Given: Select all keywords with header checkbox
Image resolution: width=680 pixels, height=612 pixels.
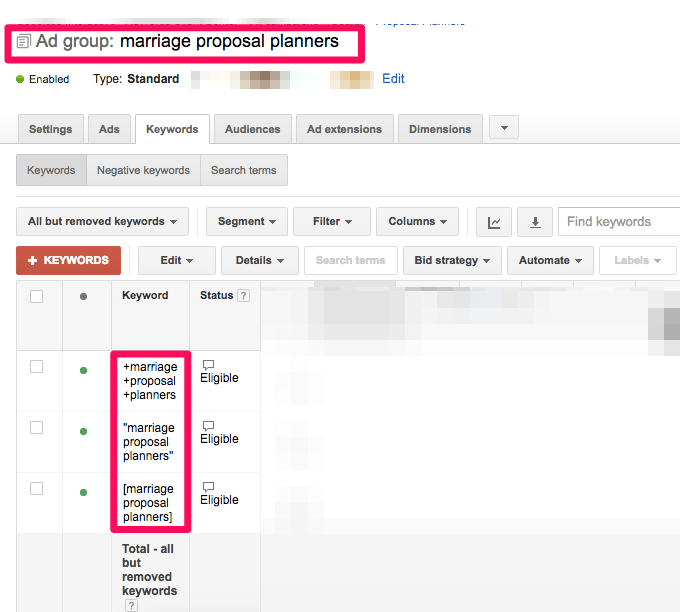Looking at the screenshot, I should click(37, 296).
